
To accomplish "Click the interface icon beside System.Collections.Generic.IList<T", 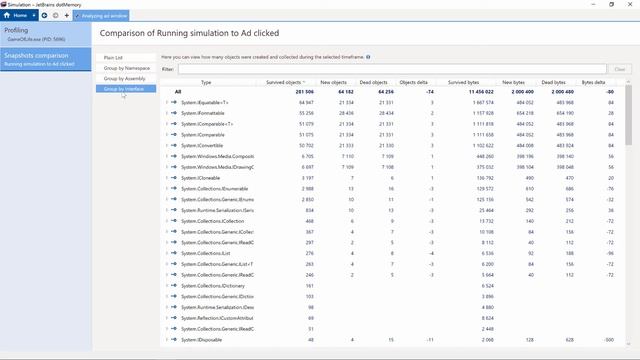I will pos(174,264).
